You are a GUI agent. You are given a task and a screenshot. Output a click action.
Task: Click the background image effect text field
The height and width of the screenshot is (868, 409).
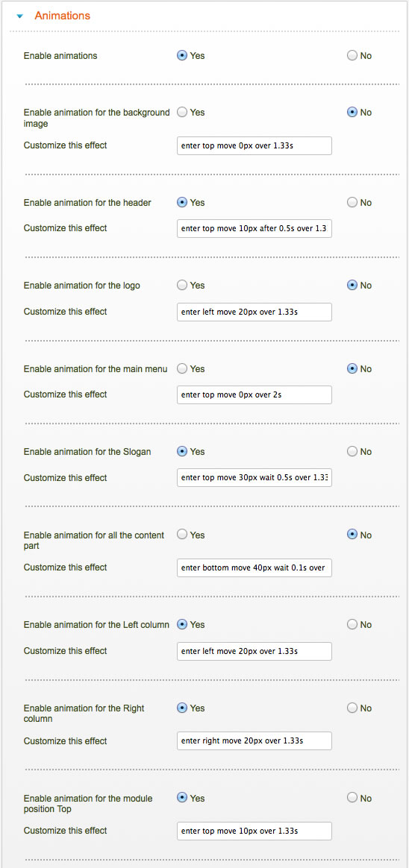click(255, 145)
